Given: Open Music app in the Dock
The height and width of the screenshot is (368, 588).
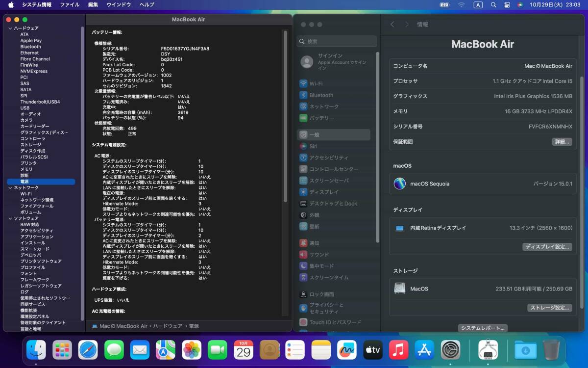Looking at the screenshot, I should (x=399, y=350).
